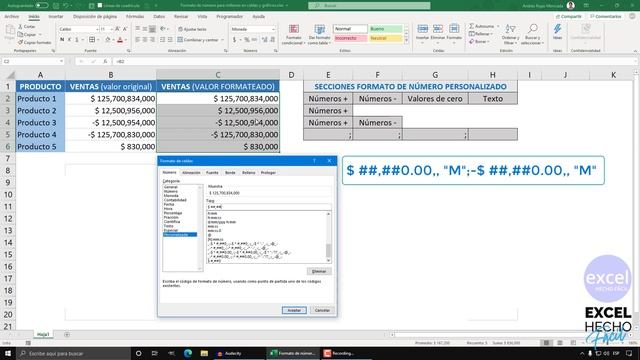Toggle the Líneas de cuadrícula checkbox
Screen dimensions: 640x360
pos(100,6)
